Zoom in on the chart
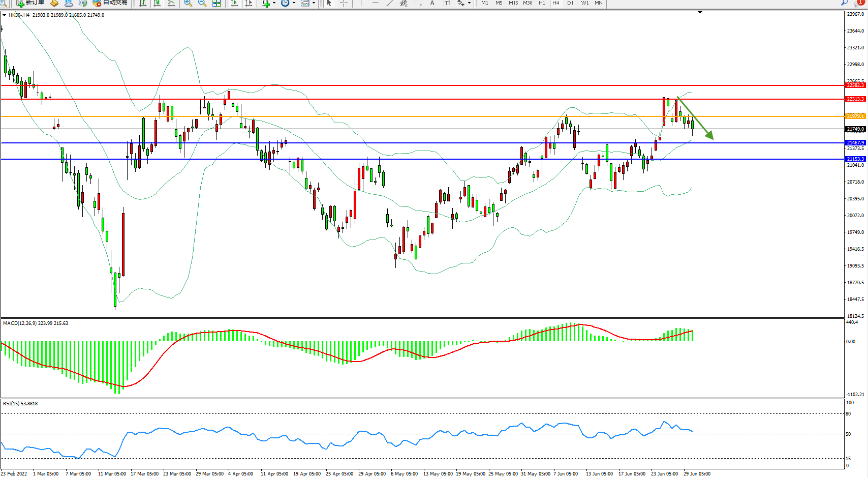 [188, 3]
